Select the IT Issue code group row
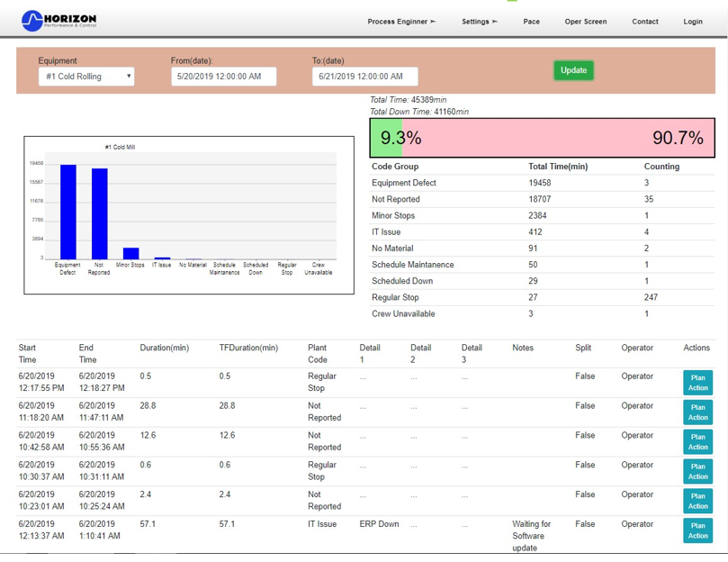Image resolution: width=728 pixels, height=562 pixels. click(x=542, y=232)
